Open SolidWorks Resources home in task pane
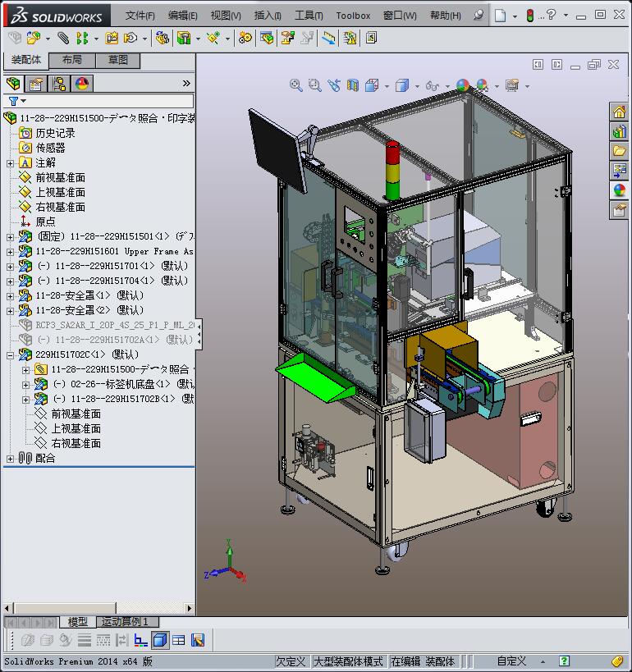632x672 pixels. tap(619, 112)
